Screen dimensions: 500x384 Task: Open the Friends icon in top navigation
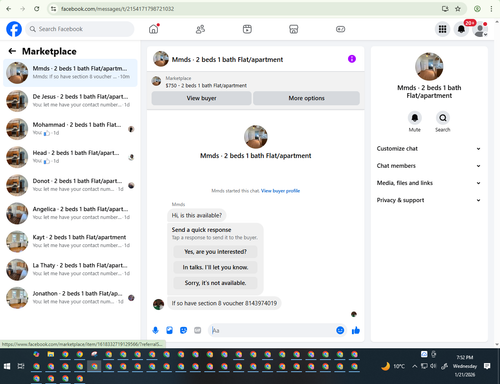tap(200, 29)
